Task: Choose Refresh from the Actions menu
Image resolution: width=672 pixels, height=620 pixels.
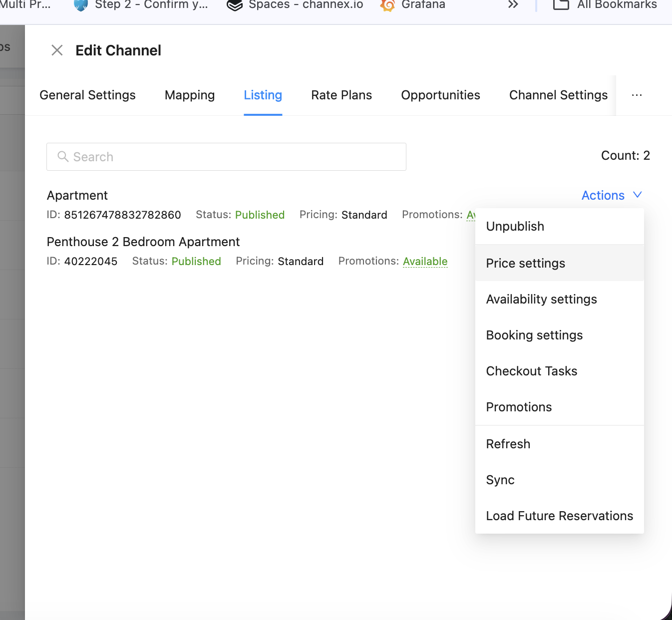Action: [559, 444]
